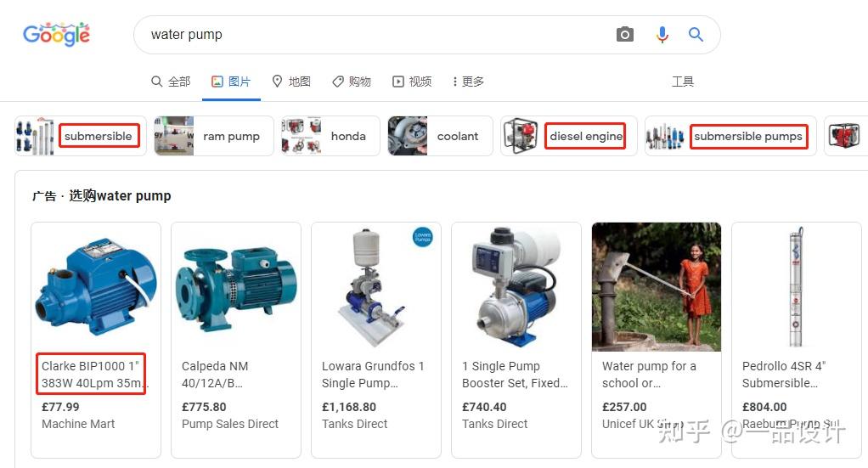Viewport: 868px width, 468px height.
Task: Filter by ram pump chip
Action: click(x=214, y=136)
